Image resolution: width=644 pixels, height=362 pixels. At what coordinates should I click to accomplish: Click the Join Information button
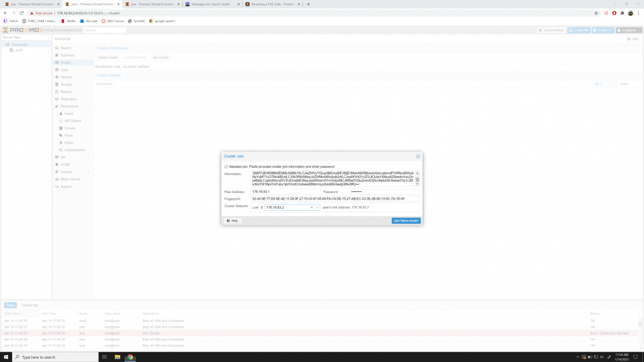(x=135, y=57)
